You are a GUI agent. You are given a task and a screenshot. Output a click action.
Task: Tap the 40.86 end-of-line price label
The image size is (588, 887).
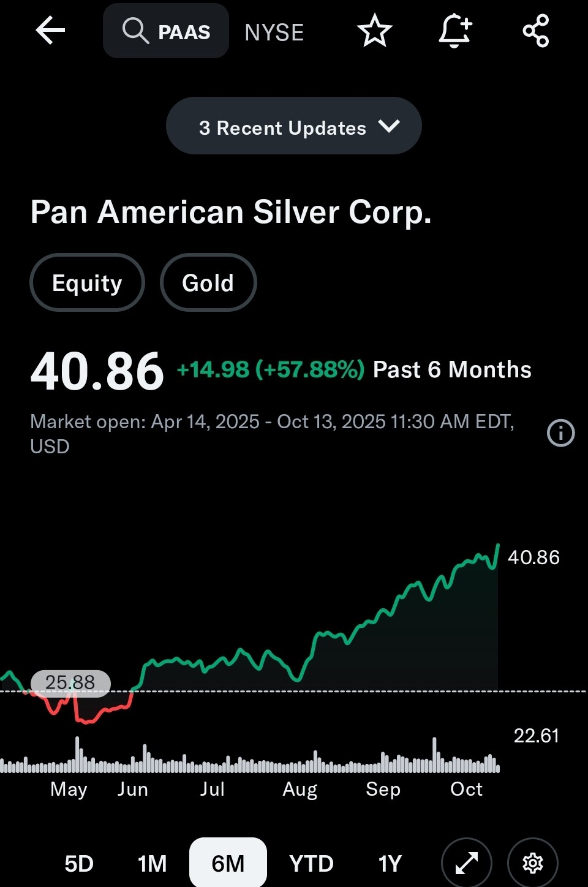pyautogui.click(x=533, y=557)
